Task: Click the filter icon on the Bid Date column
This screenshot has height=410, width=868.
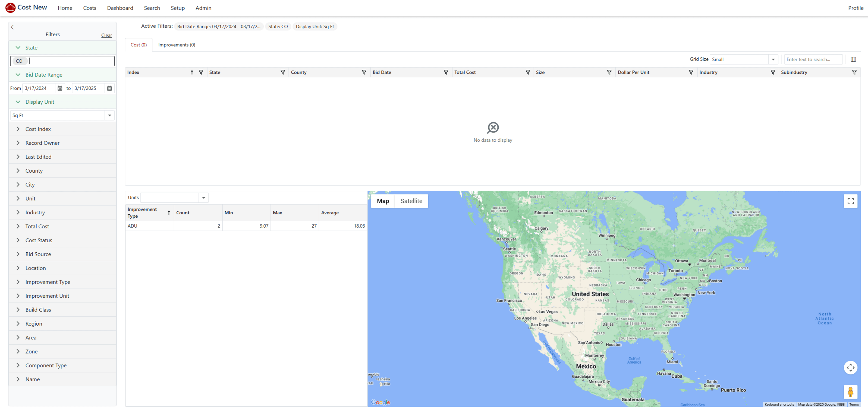Action: click(446, 72)
